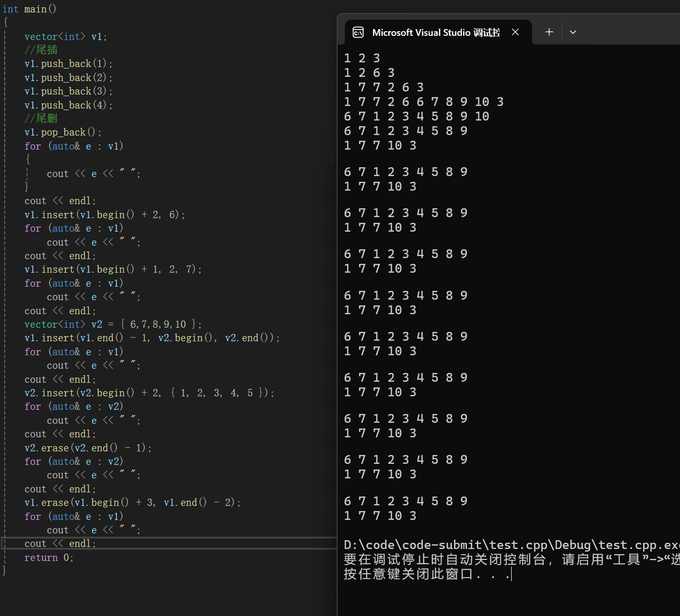This screenshot has width=680, height=616.
Task: Click the highlighted 'cout << endl;' line above return
Action: pos(60,544)
